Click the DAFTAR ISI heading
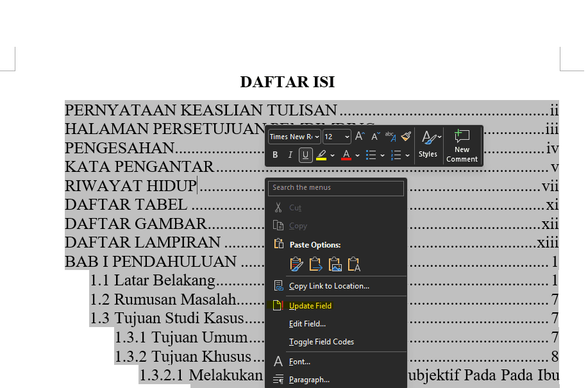Viewport: 588px width, 388px height. [287, 82]
